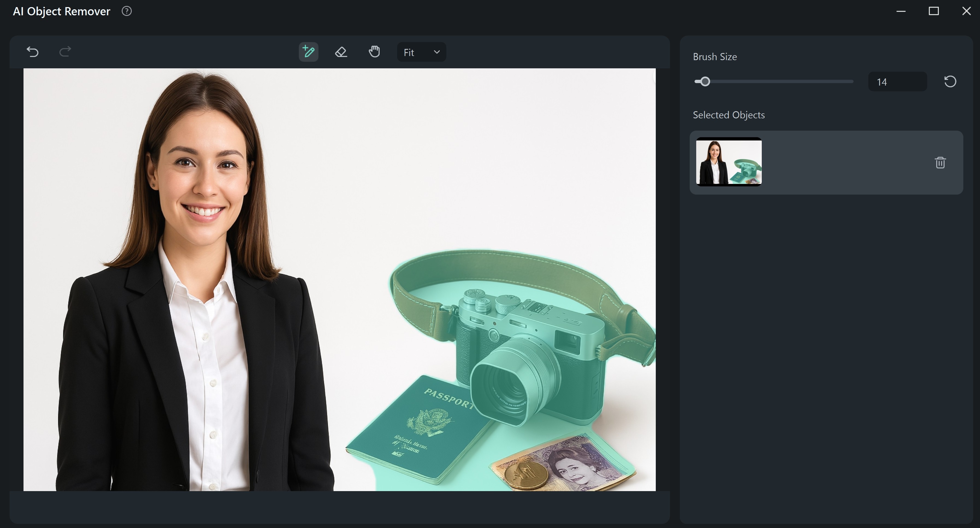Screen dimensions: 980x528
Task: Delete the selected object entry
Action: click(940, 163)
